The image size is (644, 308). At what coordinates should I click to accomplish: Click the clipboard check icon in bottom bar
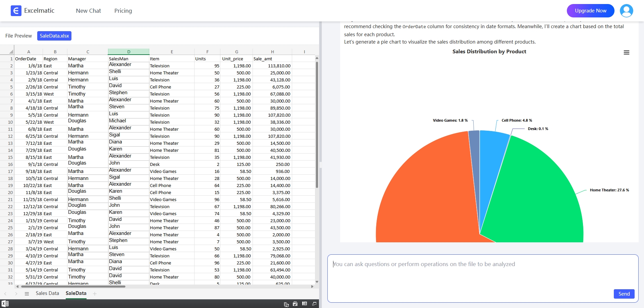[x=295, y=304]
